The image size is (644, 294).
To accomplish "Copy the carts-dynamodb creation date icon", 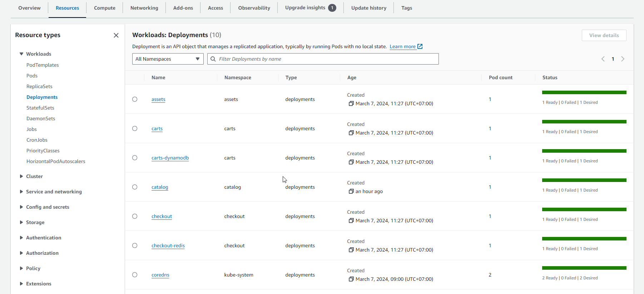I will coord(351,162).
